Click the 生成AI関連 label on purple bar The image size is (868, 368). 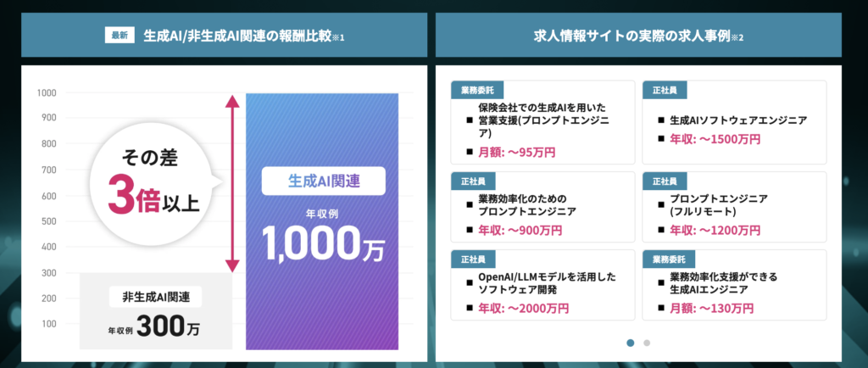pyautogui.click(x=323, y=180)
